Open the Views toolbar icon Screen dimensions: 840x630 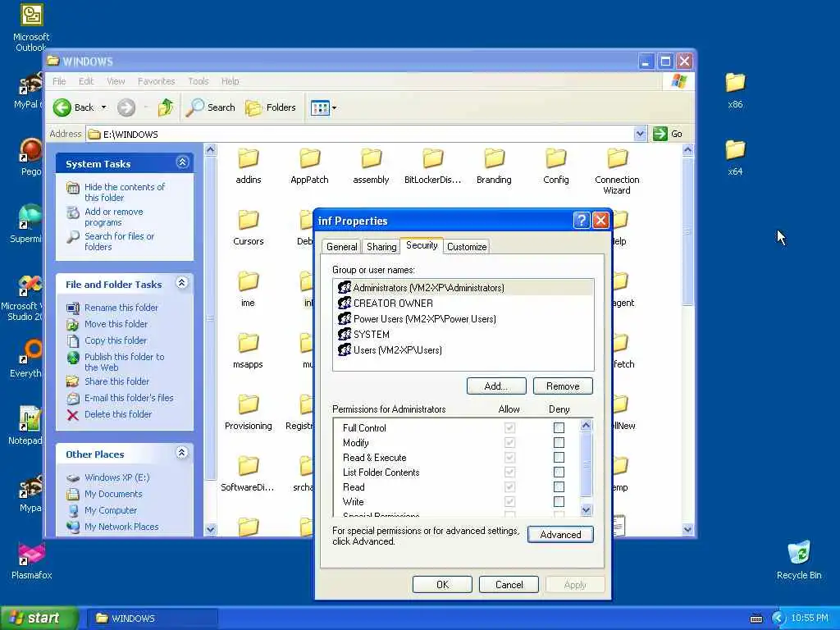tap(320, 107)
